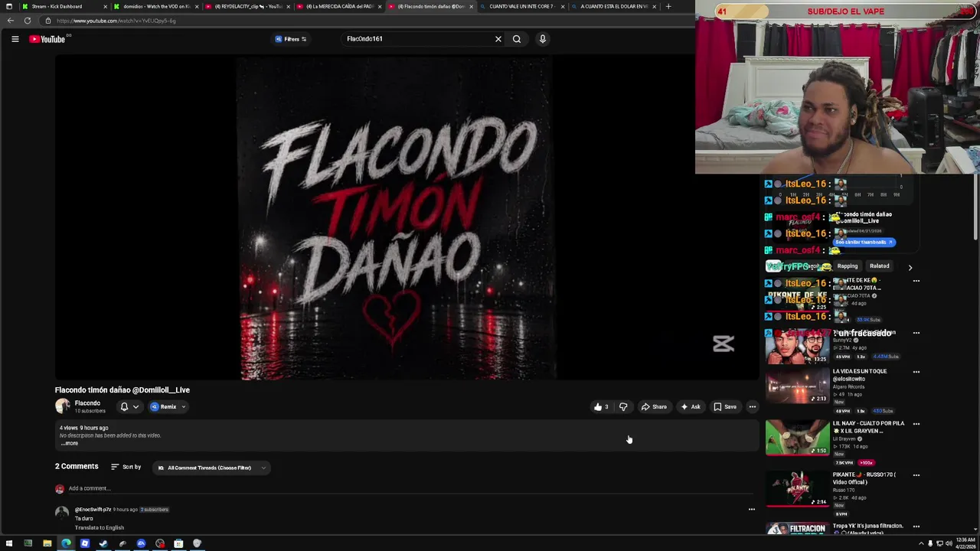Switch to REYDELACITY_clip YouTube tab
The height and width of the screenshot is (551, 980).
247,6
